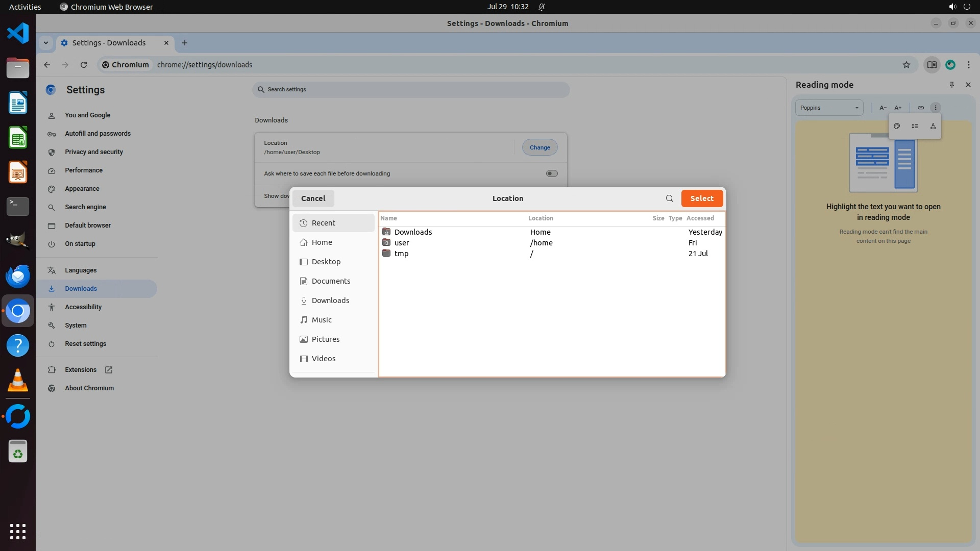Open the Poppins font dropdown
Image resolution: width=980 pixels, height=551 pixels.
point(829,108)
